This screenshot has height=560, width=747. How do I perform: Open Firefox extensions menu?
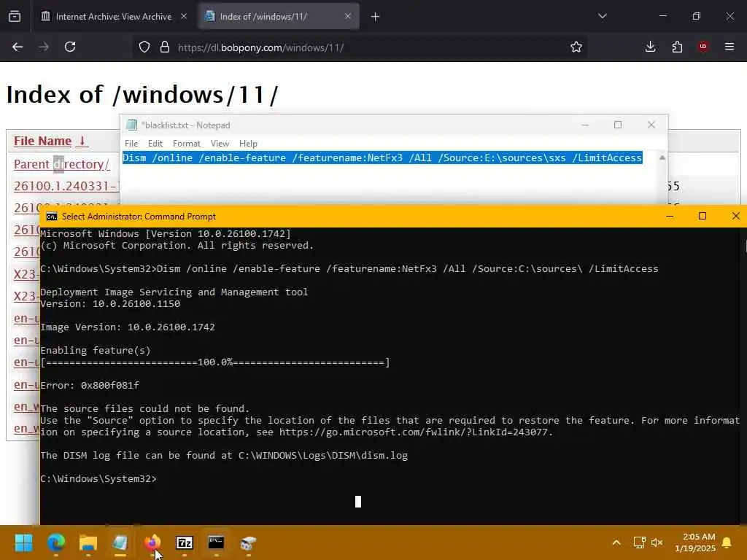(677, 47)
